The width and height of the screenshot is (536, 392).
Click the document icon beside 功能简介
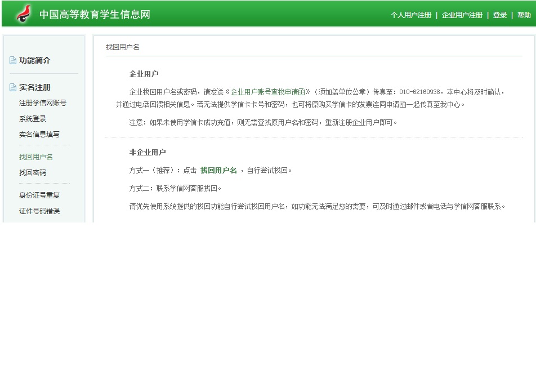(x=13, y=61)
